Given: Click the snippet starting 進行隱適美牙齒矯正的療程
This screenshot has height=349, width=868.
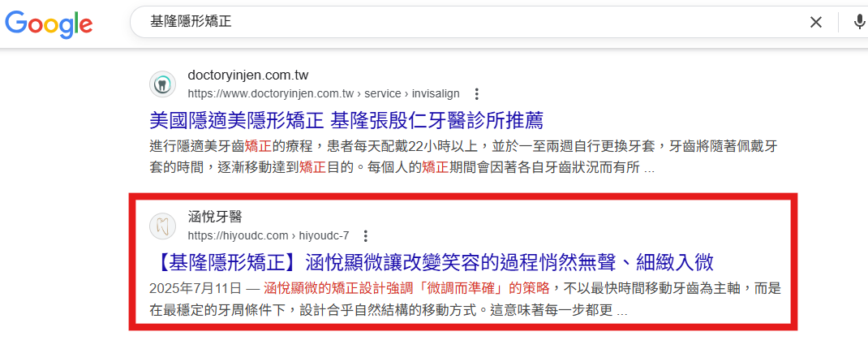Looking at the screenshot, I should point(465,157).
